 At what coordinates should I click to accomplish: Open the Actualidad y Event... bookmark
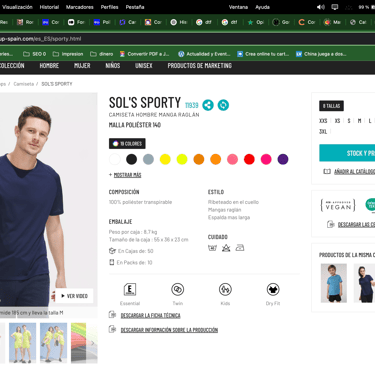coord(204,54)
